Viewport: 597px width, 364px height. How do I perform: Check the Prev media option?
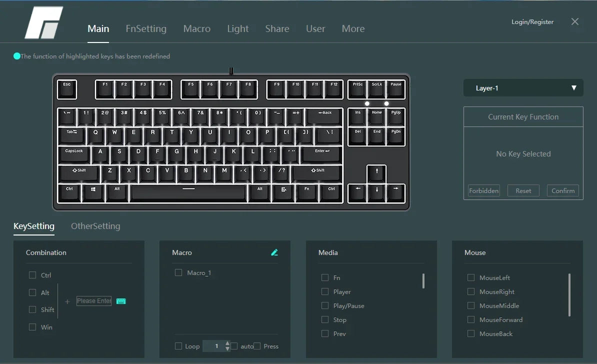(x=325, y=333)
